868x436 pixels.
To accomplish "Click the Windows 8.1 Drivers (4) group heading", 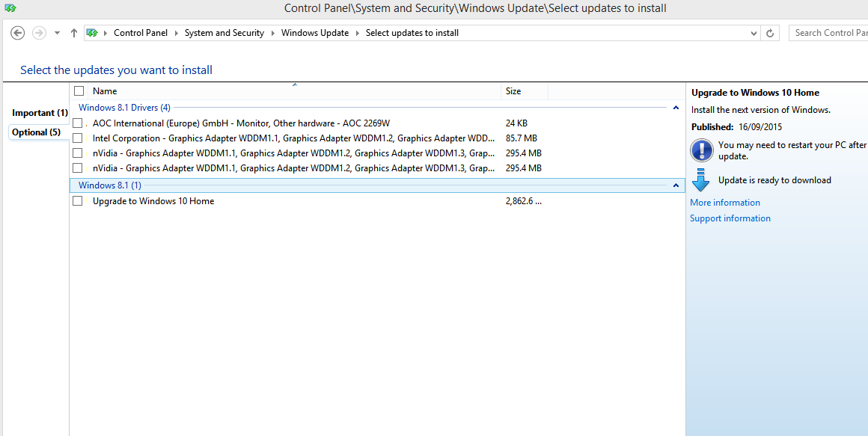I will (124, 108).
